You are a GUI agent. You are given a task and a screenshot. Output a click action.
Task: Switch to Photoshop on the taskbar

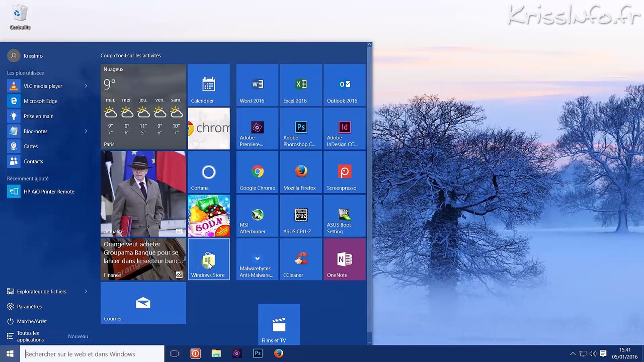point(258,354)
